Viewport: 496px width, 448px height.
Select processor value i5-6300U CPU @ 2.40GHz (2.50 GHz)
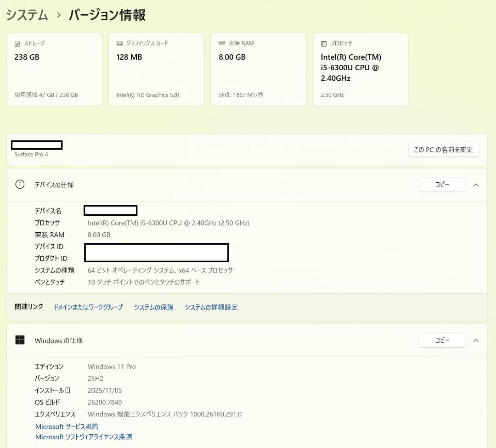tap(168, 223)
